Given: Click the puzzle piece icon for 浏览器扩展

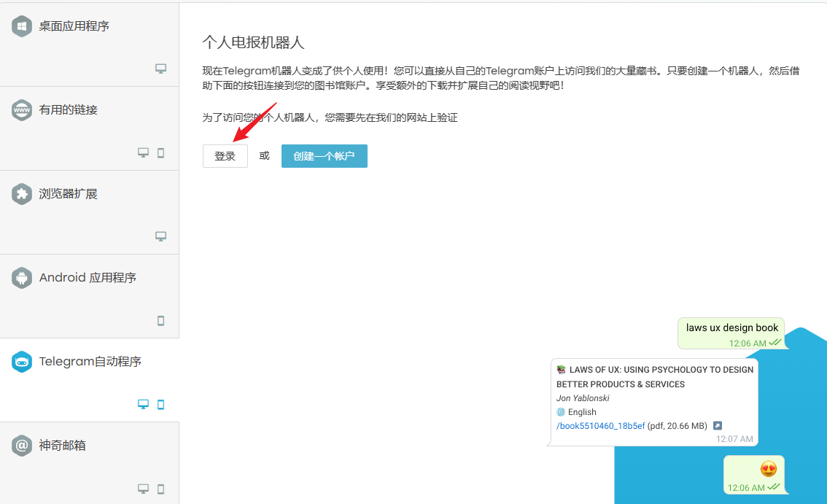Looking at the screenshot, I should tap(22, 194).
